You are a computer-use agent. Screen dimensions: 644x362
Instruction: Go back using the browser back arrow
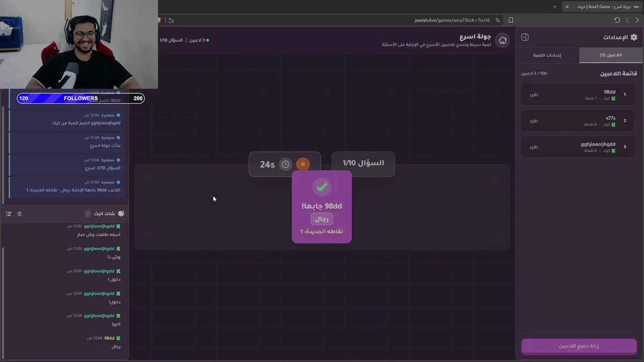pos(627,20)
